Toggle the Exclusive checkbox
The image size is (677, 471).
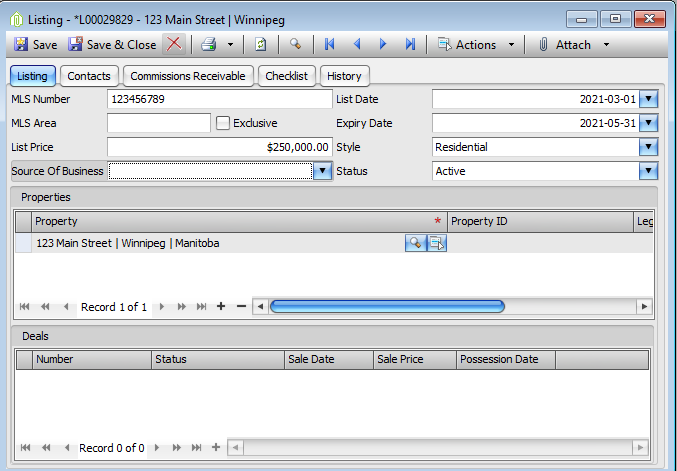[x=223, y=123]
